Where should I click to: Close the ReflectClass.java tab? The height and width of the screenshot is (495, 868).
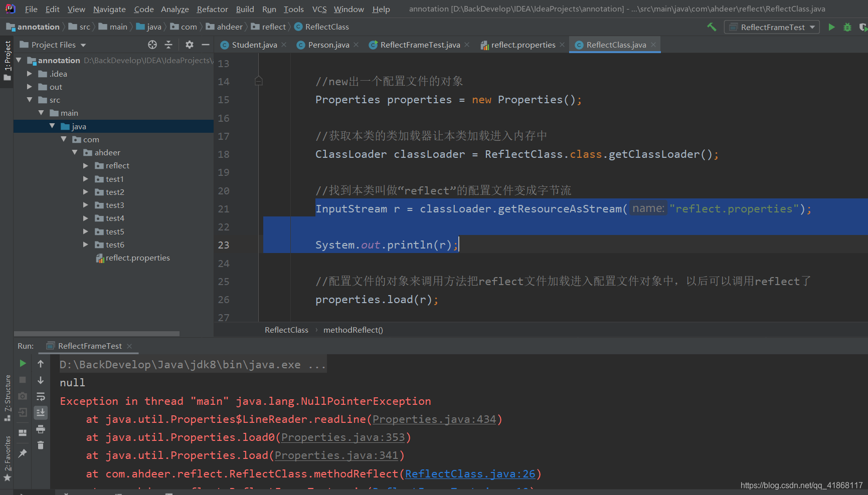653,45
